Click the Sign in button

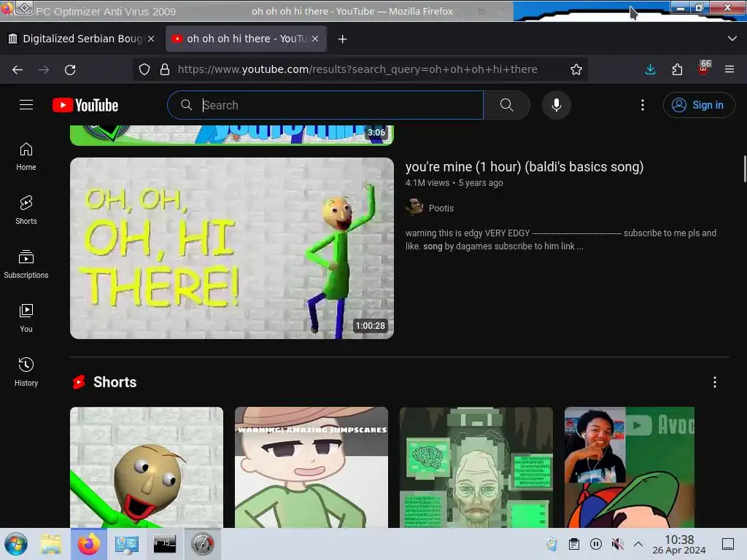(698, 105)
